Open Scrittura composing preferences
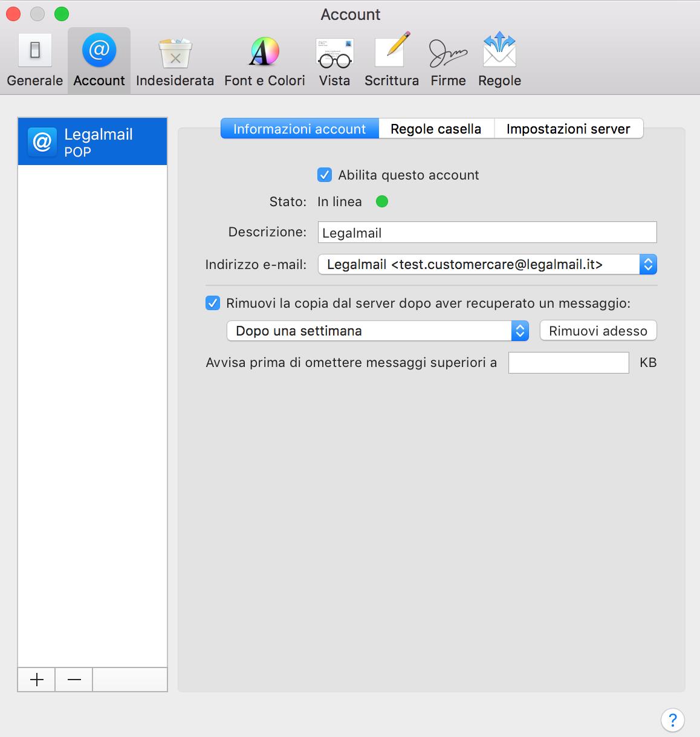Image resolution: width=700 pixels, height=737 pixels. (x=391, y=60)
